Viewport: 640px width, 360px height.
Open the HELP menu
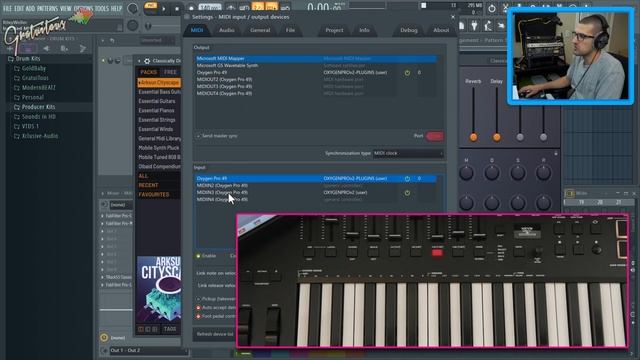[116, 8]
